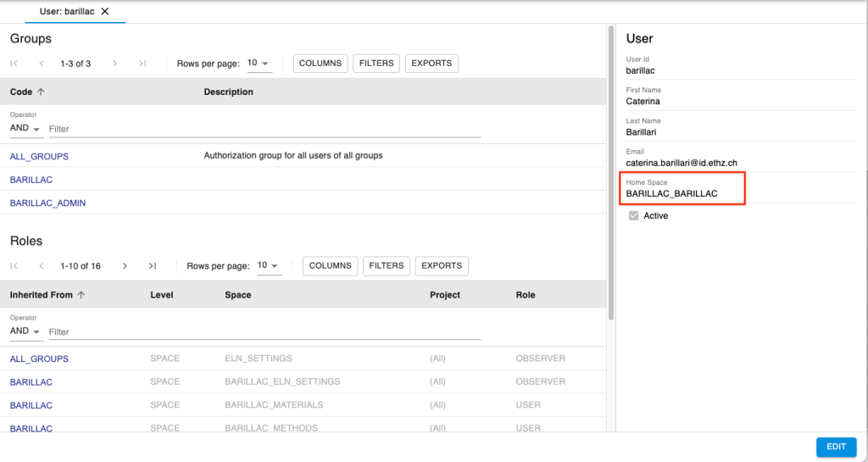This screenshot has width=868, height=462.
Task: Click the Description column header
Action: point(229,92)
